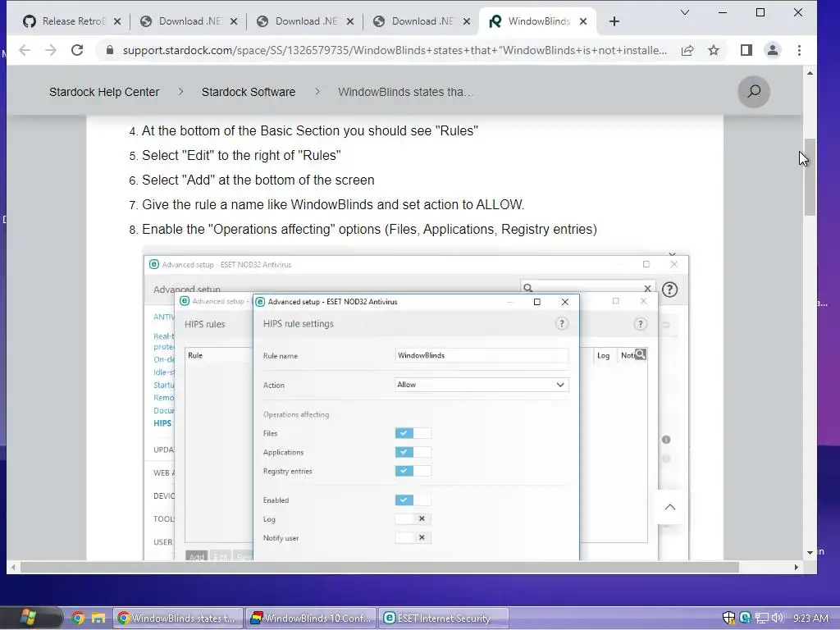Click the horizontal scrollbar thumb

point(379,567)
